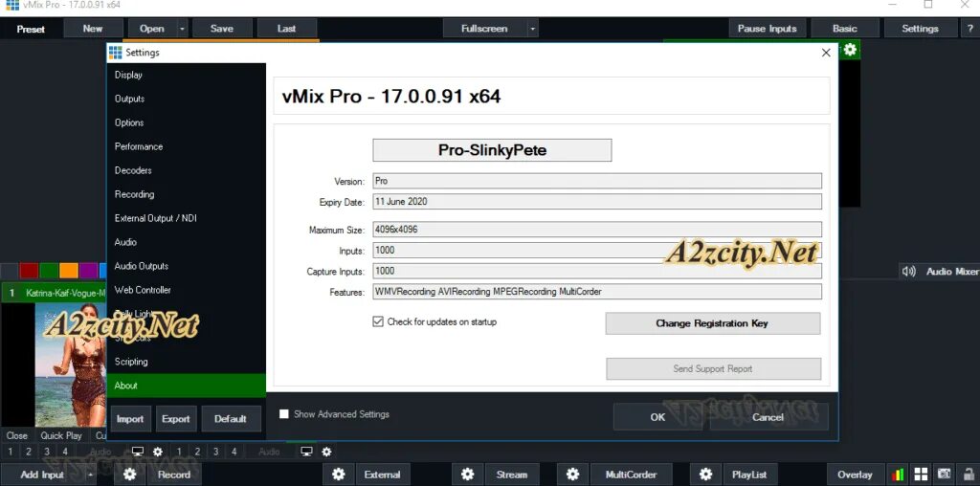This screenshot has width=980, height=486.
Task: Click Record button in bottom bar
Action: pos(174,475)
